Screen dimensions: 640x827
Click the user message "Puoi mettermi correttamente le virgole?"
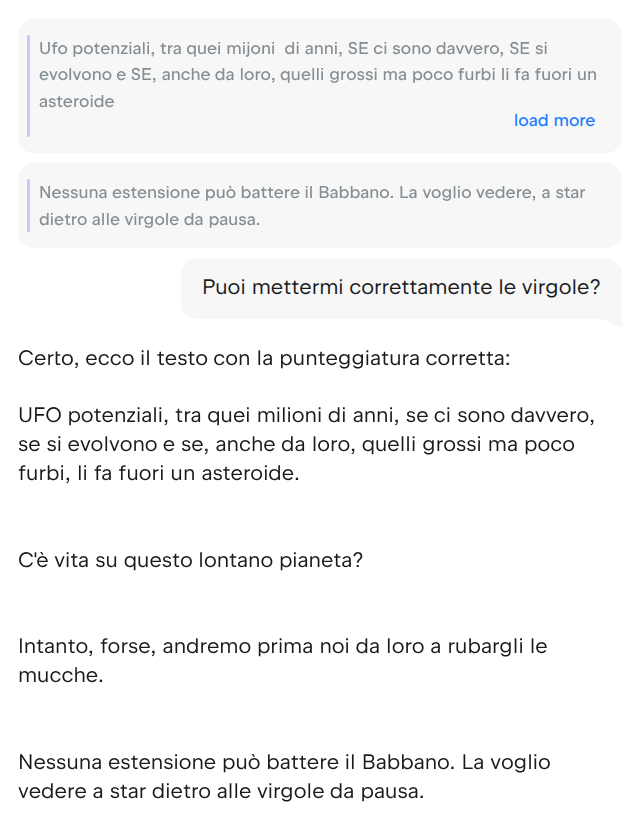point(401,288)
